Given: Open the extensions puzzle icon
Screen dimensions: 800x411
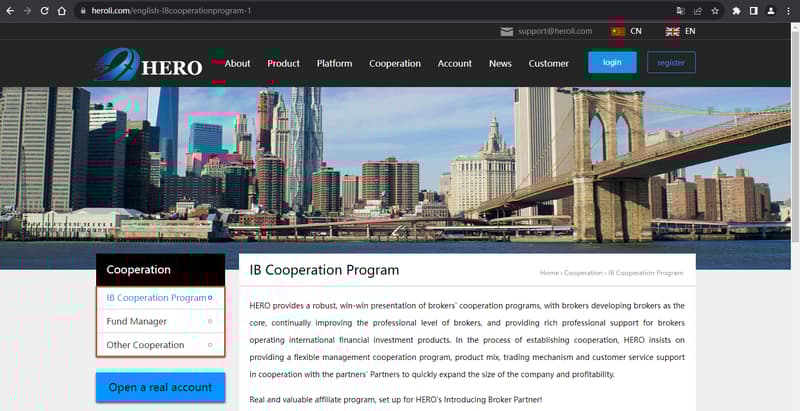Looking at the screenshot, I should 736,11.
